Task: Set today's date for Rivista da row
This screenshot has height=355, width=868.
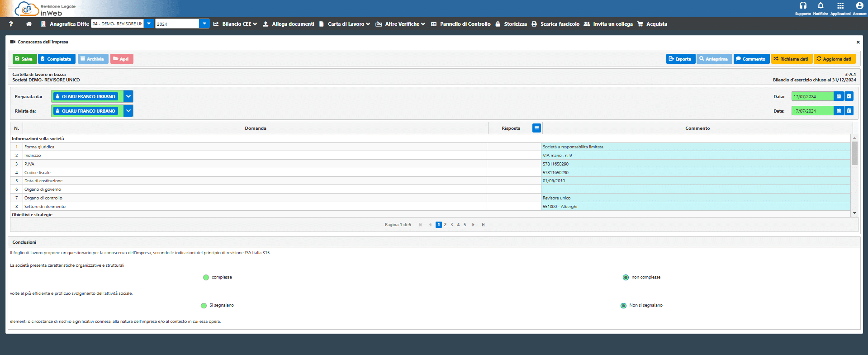Action: pyautogui.click(x=849, y=111)
